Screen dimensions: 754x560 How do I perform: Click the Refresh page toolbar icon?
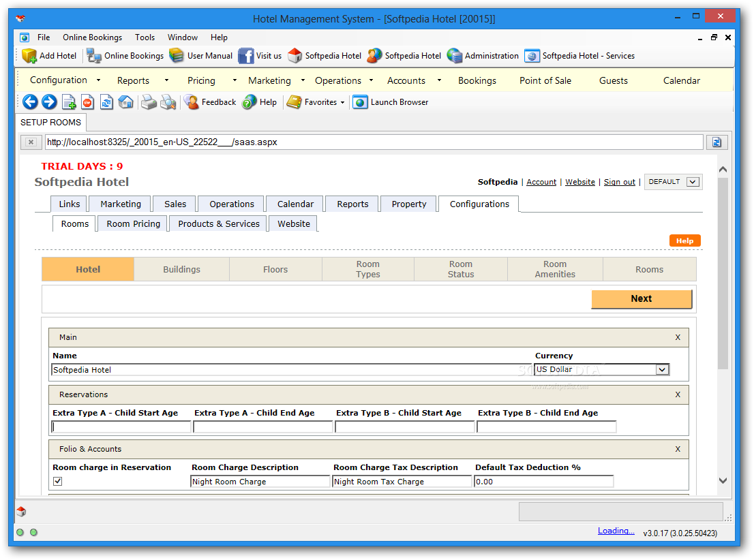106,102
